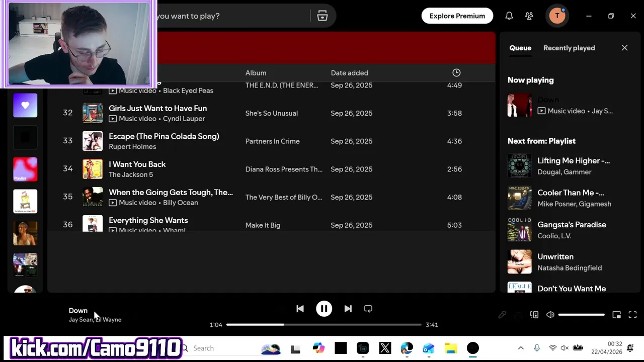Open the Liked Songs heart tile in the sidebar
Image resolution: width=644 pixels, height=362 pixels.
pos(25,105)
